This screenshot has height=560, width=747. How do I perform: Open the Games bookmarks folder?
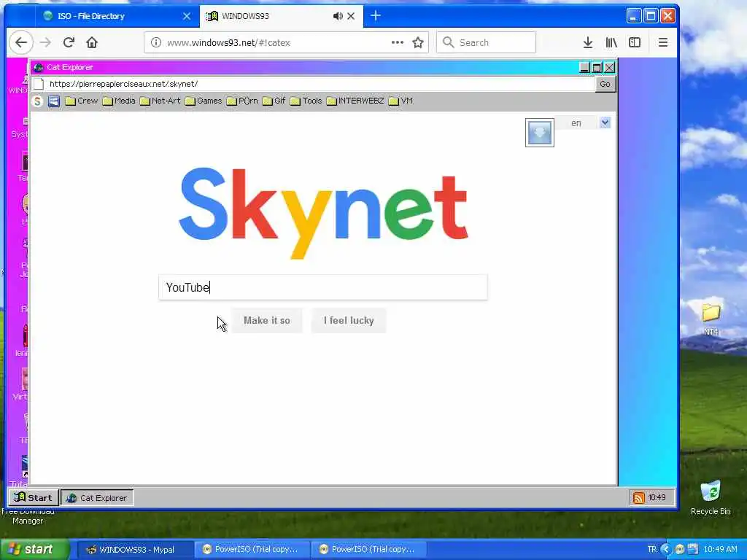pos(204,101)
